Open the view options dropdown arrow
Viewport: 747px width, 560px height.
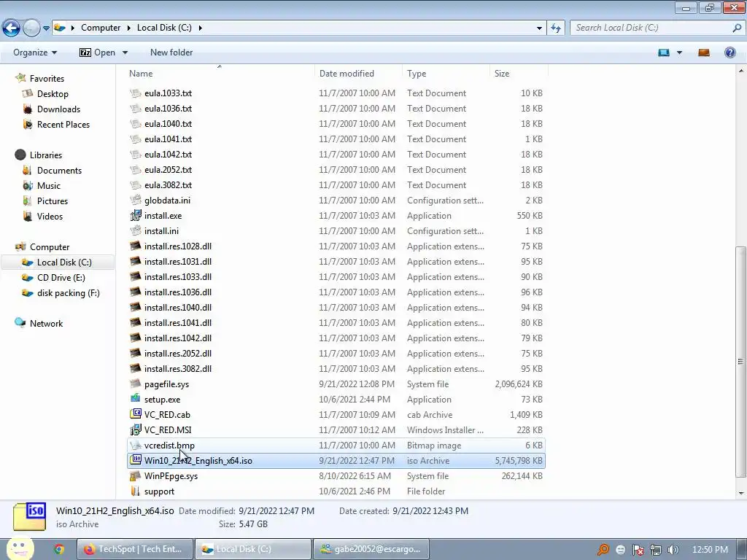(x=679, y=52)
